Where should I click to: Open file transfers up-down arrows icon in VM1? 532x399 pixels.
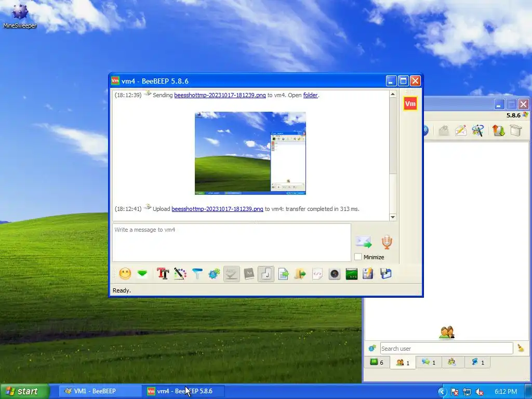pyautogui.click(x=498, y=130)
